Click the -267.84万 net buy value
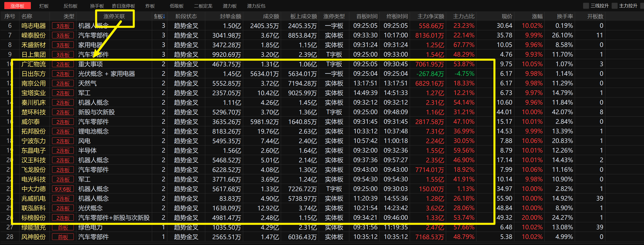The image size is (644, 245). (x=430, y=74)
